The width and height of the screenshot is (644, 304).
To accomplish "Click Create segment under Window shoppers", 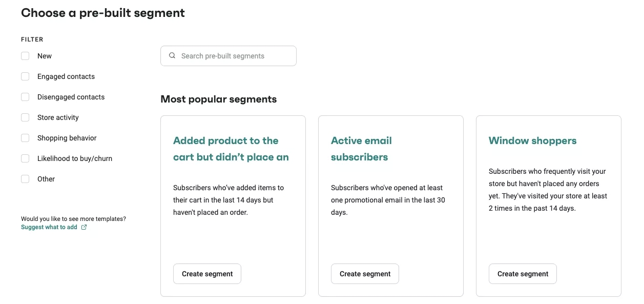I will point(523,274).
